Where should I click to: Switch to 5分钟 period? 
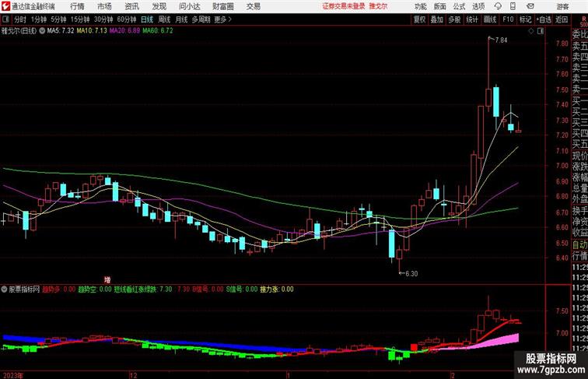tap(58, 19)
